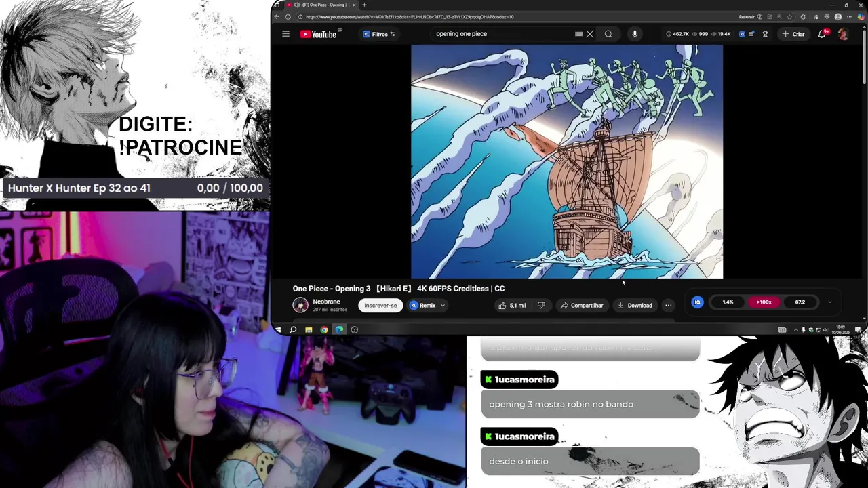Click the vidIQ checklist icon beside the badge
This screenshot has height=488, width=868.
[751, 34]
